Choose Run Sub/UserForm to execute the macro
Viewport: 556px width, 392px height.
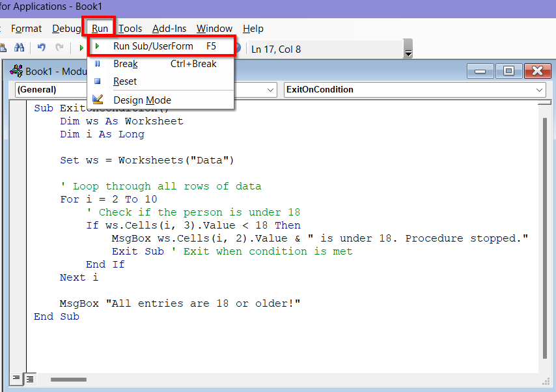pos(151,46)
